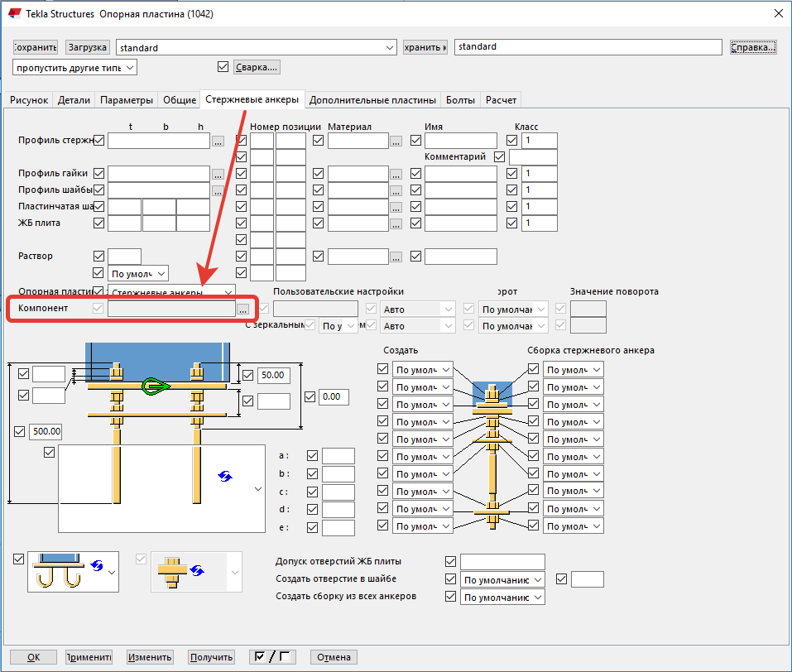Click the Изменить button

150,657
